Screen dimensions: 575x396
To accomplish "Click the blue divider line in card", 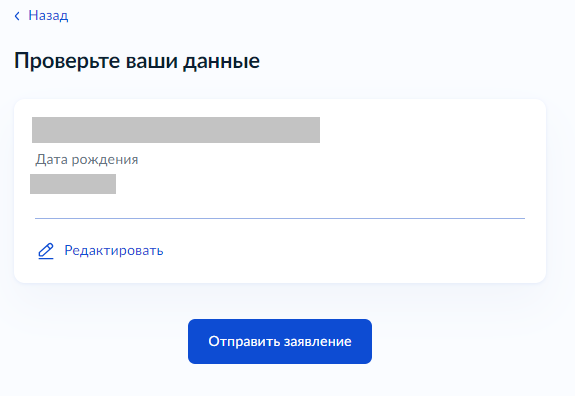I will [280, 218].
